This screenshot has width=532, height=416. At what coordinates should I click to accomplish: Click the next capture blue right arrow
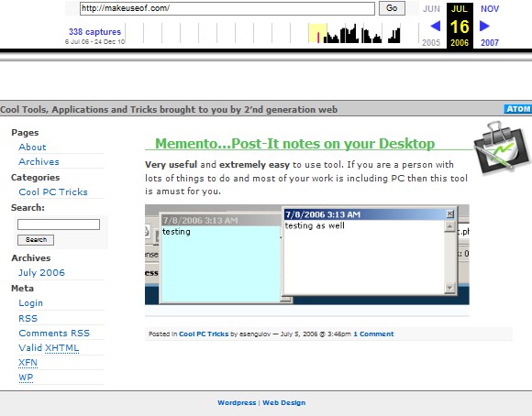click(484, 26)
